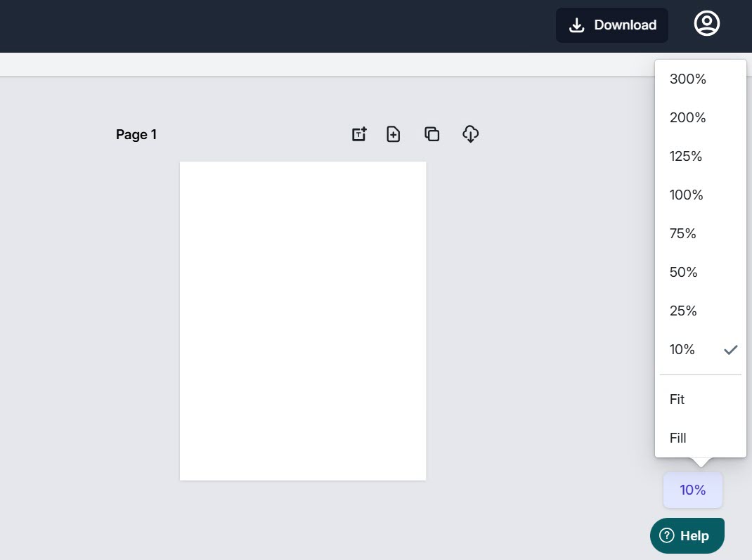Screen dimensions: 752x560
Task: Set zoom to 200%
Action: (688, 118)
